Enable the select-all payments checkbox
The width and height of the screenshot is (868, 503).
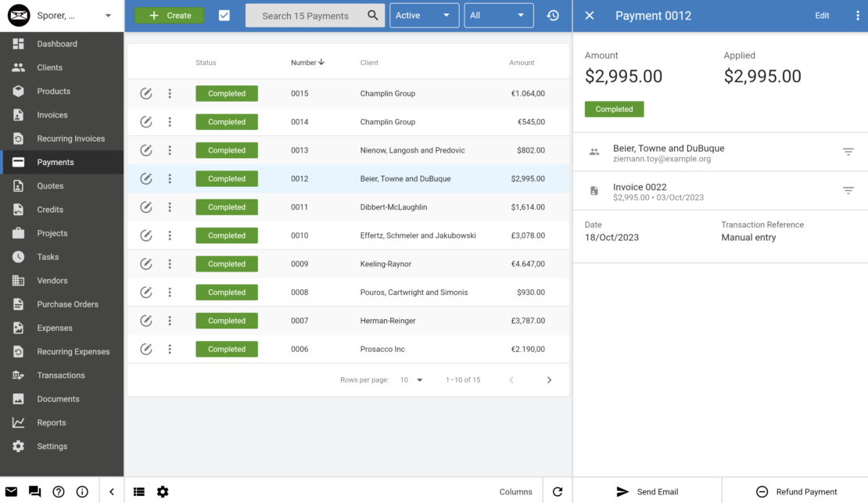click(224, 15)
